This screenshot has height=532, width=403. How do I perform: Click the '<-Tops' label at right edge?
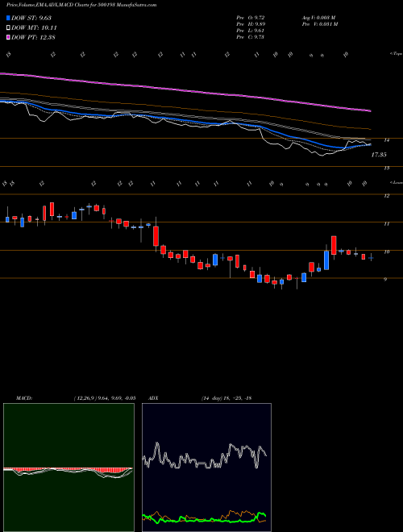coord(396,54)
